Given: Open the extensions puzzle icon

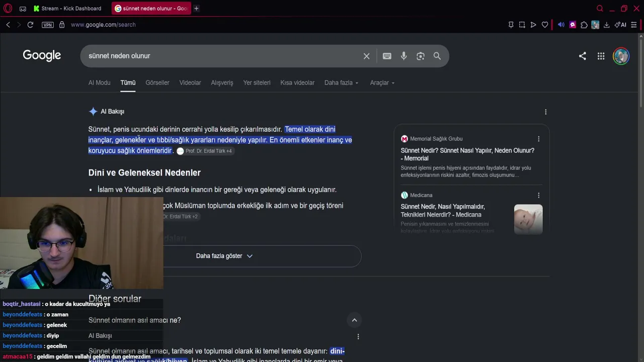Looking at the screenshot, I should 584,25.
